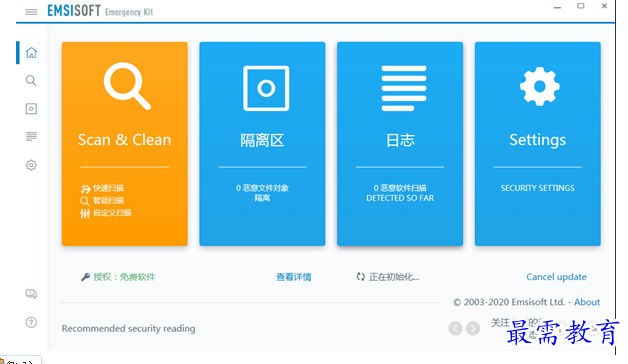This screenshot has width=628, height=364.
Task: Click Recommended security reading label
Action: pyautogui.click(x=129, y=329)
